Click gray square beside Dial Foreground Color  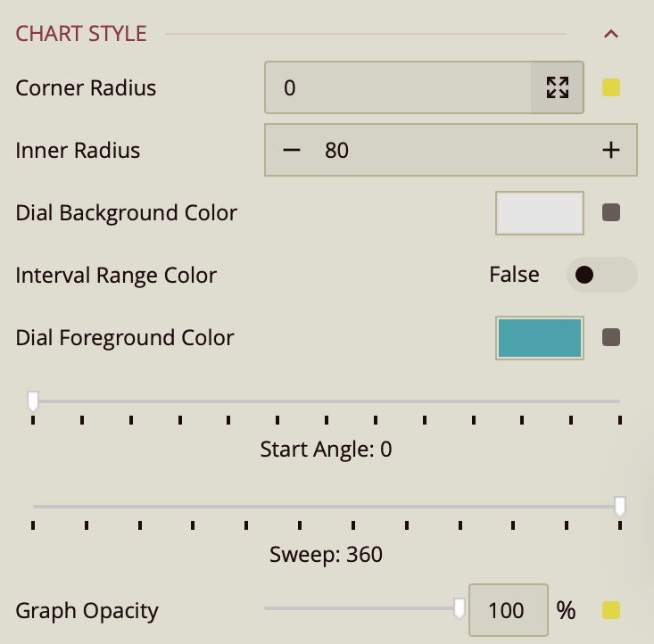[611, 338]
